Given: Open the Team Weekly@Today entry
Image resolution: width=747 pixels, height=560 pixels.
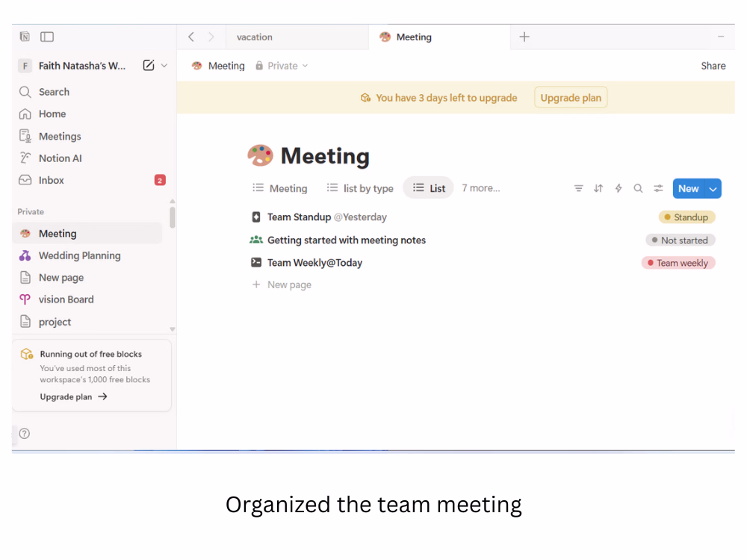Looking at the screenshot, I should pyautogui.click(x=315, y=262).
